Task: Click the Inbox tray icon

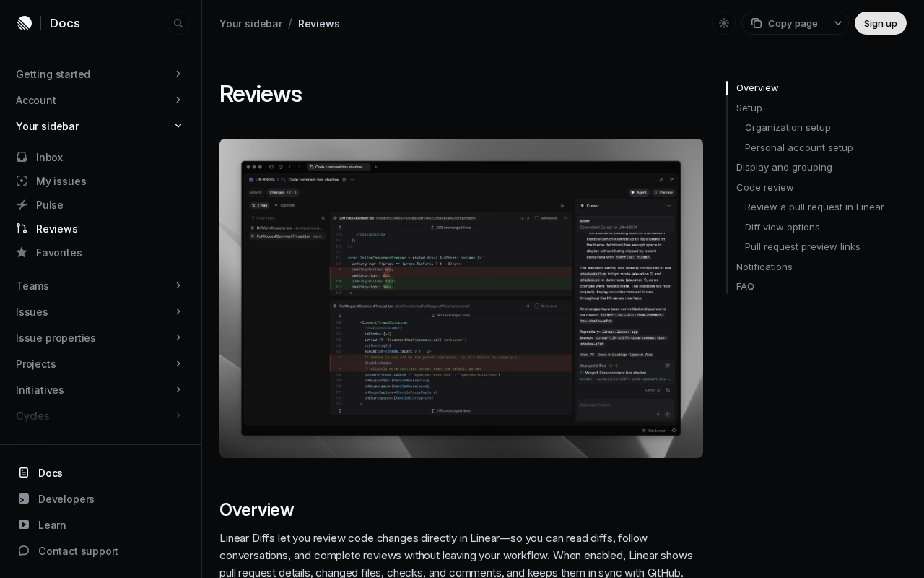Action: point(22,157)
